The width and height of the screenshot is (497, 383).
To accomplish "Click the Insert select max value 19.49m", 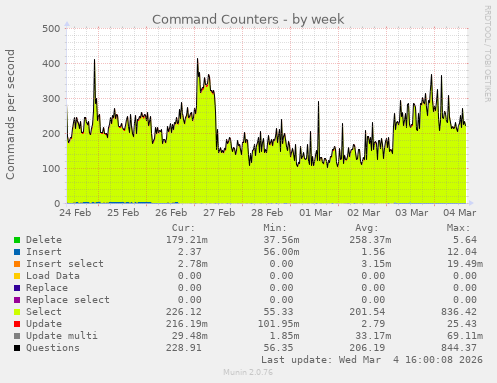I will pos(465,264).
